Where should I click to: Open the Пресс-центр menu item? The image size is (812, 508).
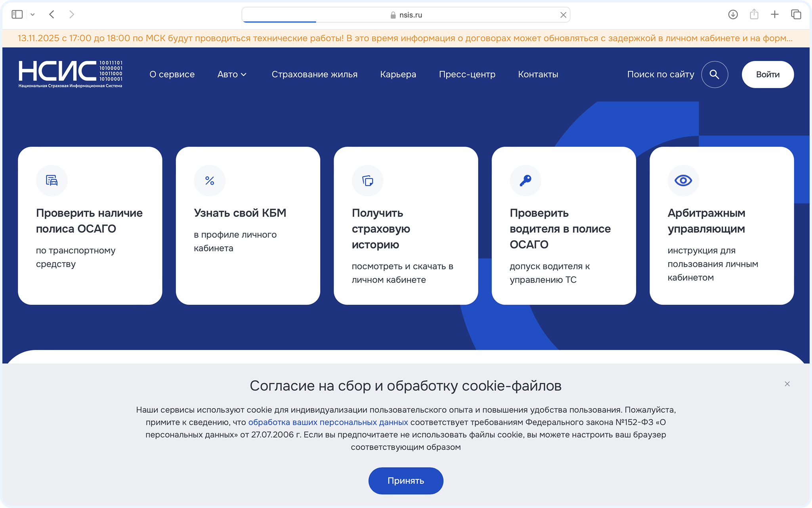(467, 74)
